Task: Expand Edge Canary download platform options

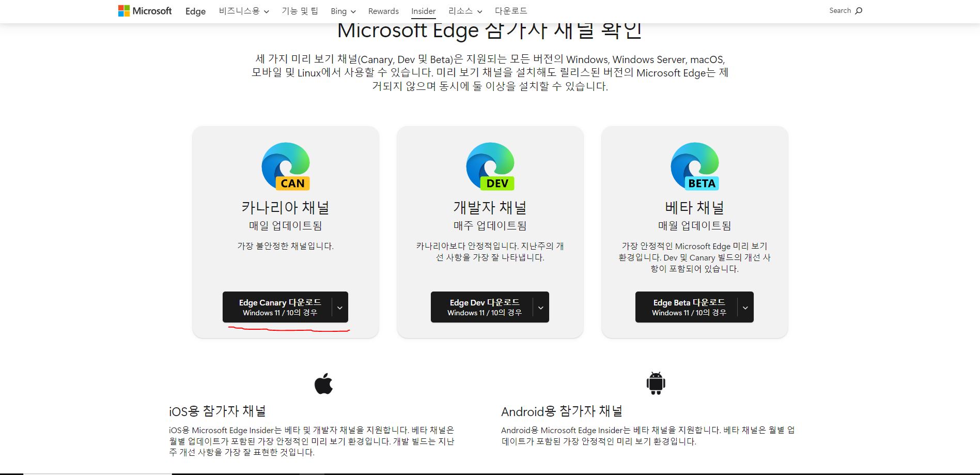Action: [x=340, y=307]
